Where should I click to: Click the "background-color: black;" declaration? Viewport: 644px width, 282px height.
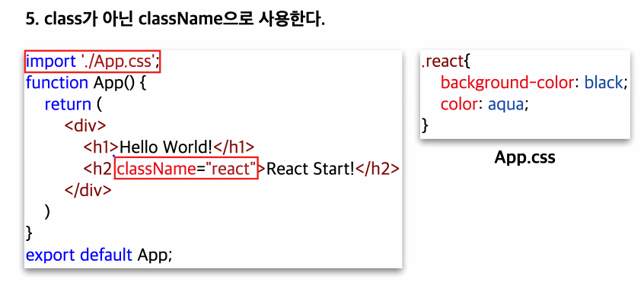click(534, 83)
